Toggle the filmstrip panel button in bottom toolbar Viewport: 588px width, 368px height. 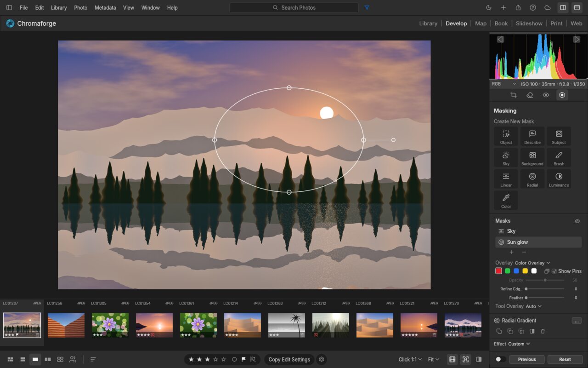click(x=452, y=359)
